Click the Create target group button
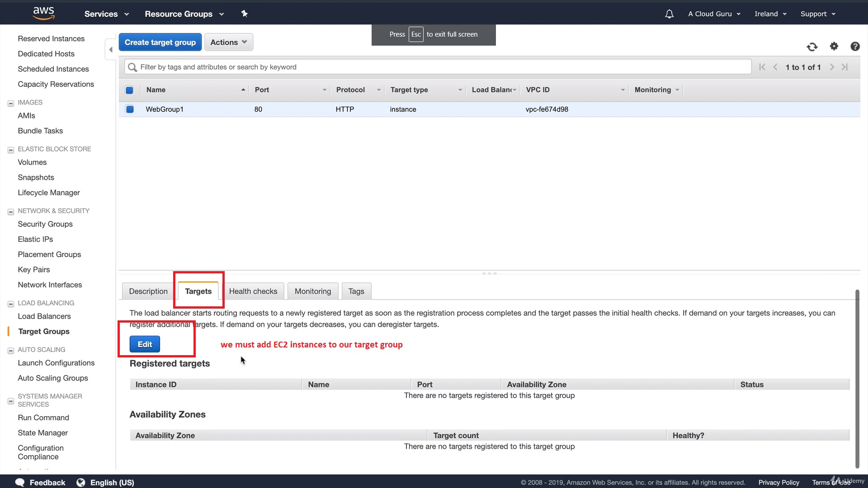Screen dimensions: 868x488 click(160, 42)
